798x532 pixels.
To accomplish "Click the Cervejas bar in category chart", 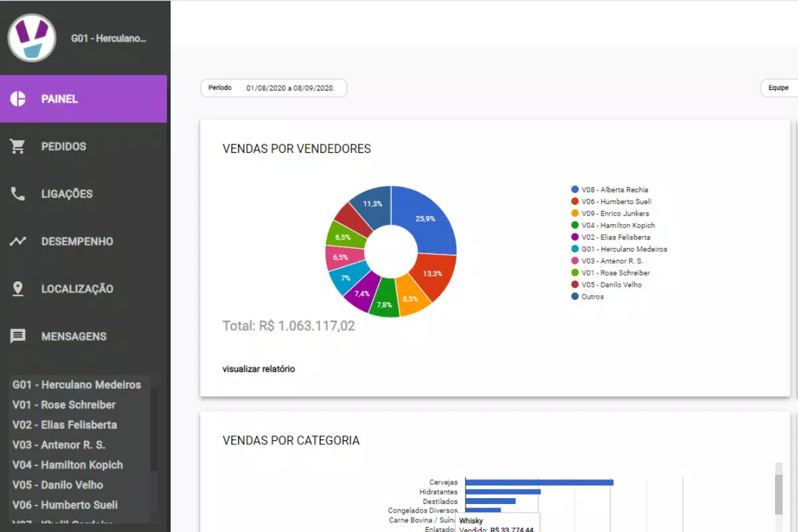I will point(539,482).
